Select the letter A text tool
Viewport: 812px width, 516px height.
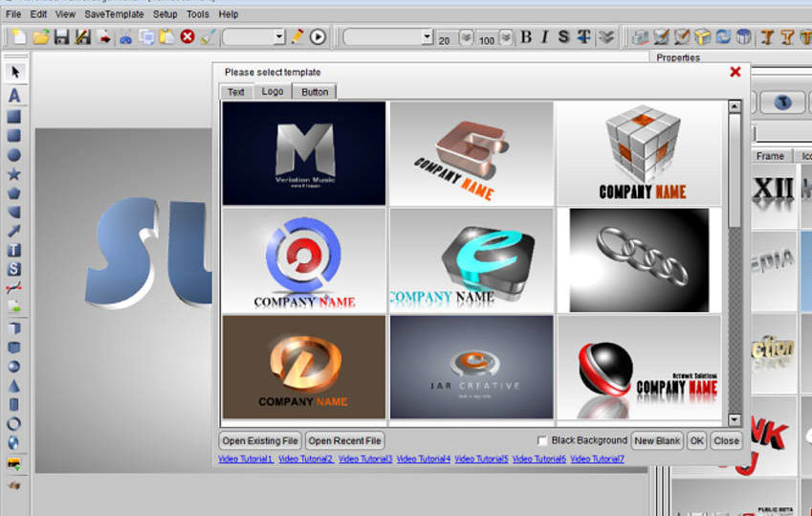coord(14,95)
